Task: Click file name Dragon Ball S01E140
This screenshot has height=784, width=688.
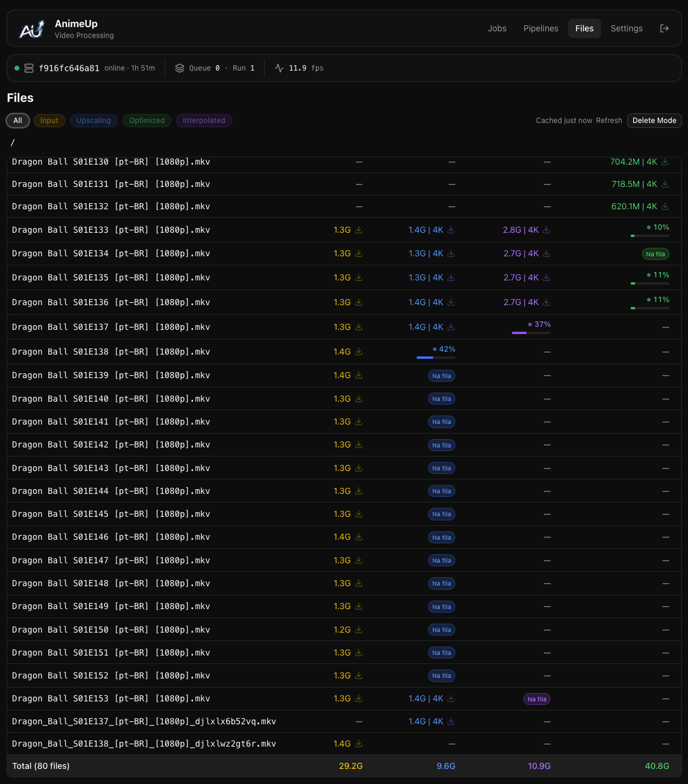Action: [111, 399]
